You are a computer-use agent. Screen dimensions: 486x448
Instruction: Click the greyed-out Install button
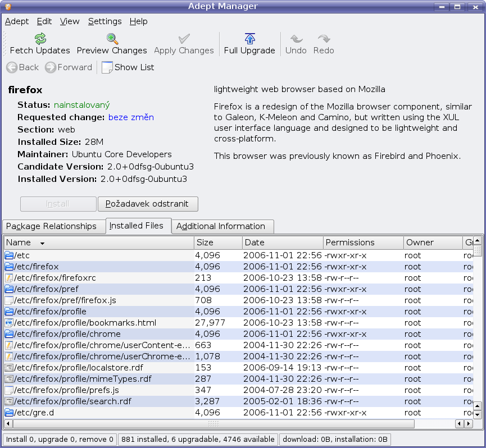pos(58,204)
